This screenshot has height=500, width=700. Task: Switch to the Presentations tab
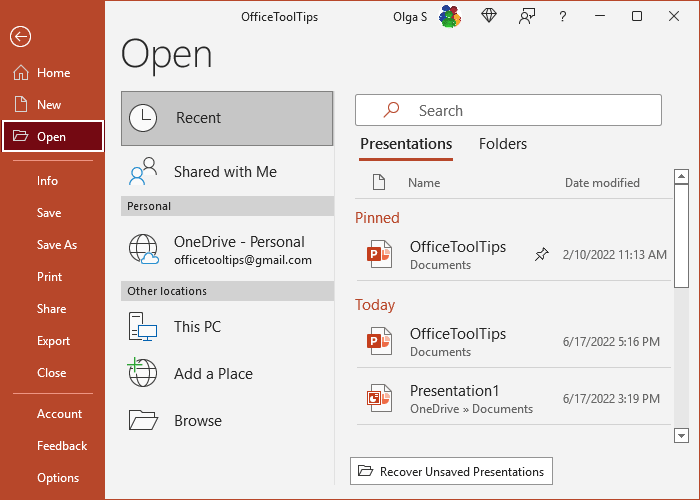(406, 144)
